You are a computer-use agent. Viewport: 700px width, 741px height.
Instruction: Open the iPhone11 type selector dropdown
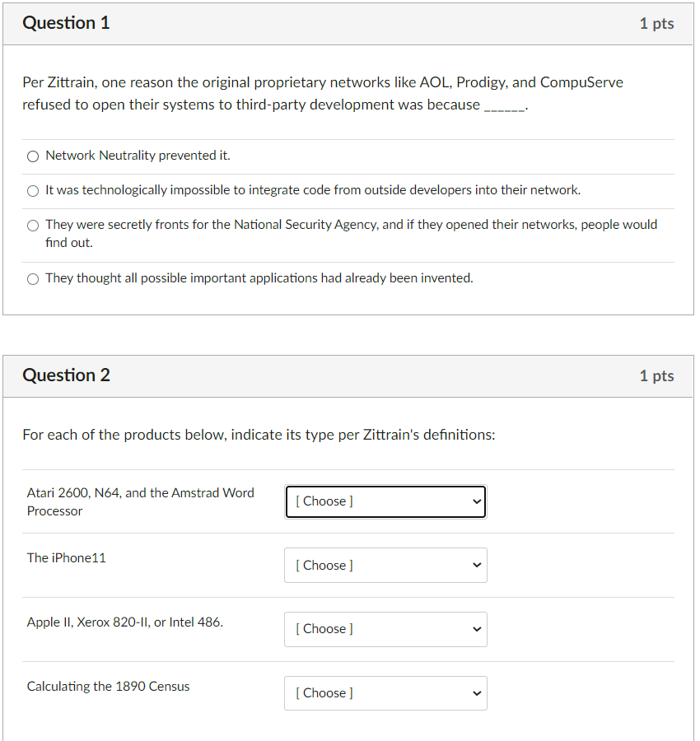pos(385,565)
